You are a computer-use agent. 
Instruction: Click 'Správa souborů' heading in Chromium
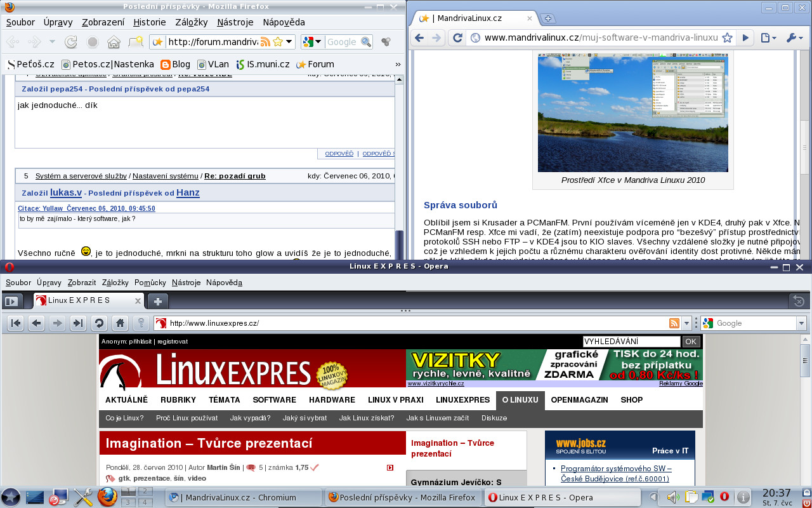(x=461, y=205)
